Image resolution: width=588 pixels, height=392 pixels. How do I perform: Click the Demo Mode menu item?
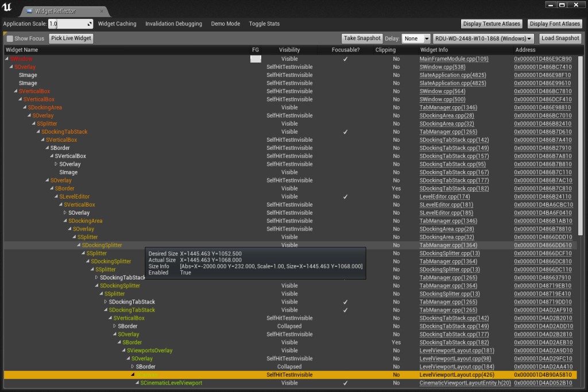click(225, 24)
